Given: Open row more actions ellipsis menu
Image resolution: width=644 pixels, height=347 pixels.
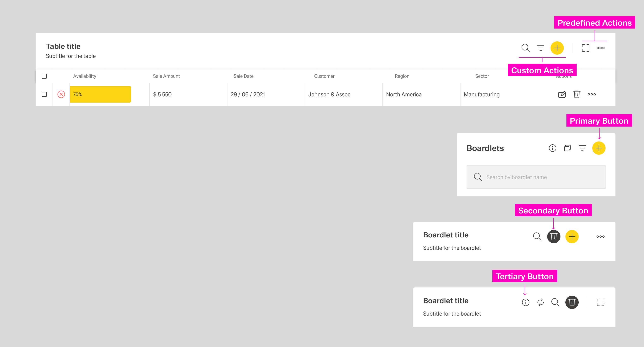Looking at the screenshot, I should (591, 94).
